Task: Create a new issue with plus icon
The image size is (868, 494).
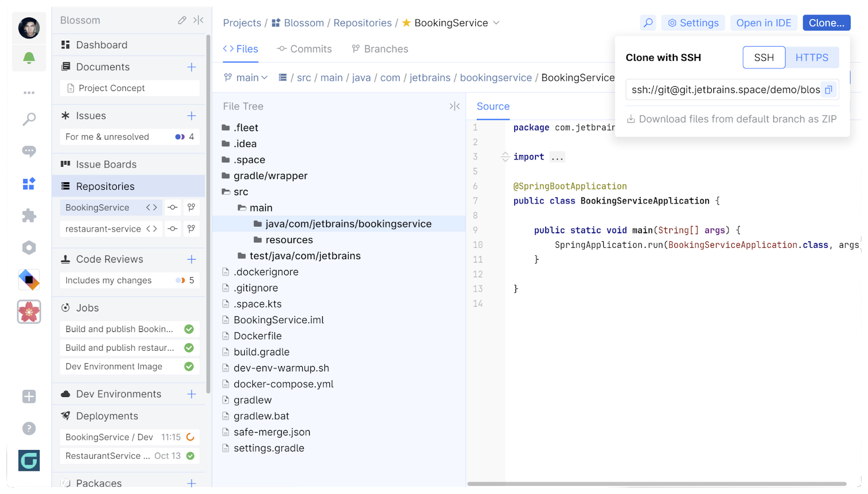Action: (192, 116)
